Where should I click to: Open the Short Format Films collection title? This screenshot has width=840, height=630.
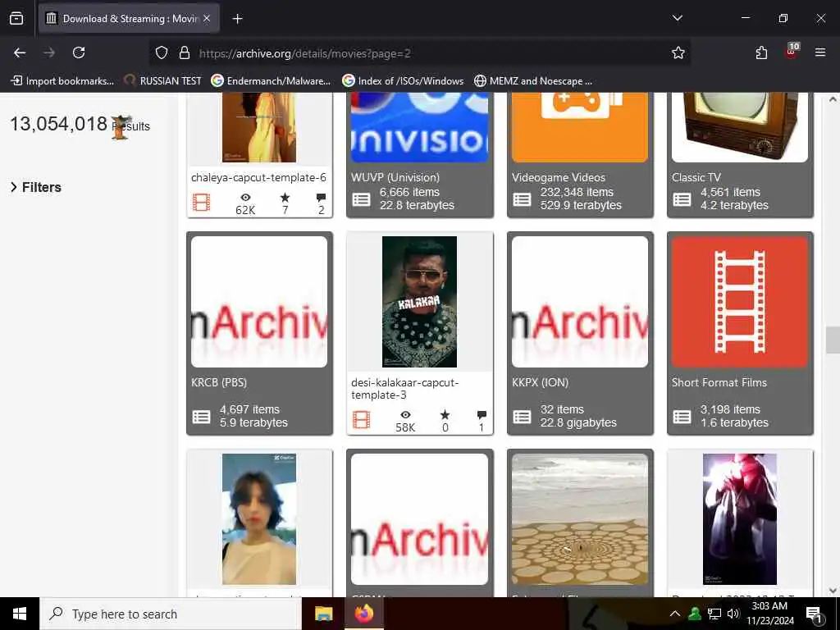click(719, 382)
